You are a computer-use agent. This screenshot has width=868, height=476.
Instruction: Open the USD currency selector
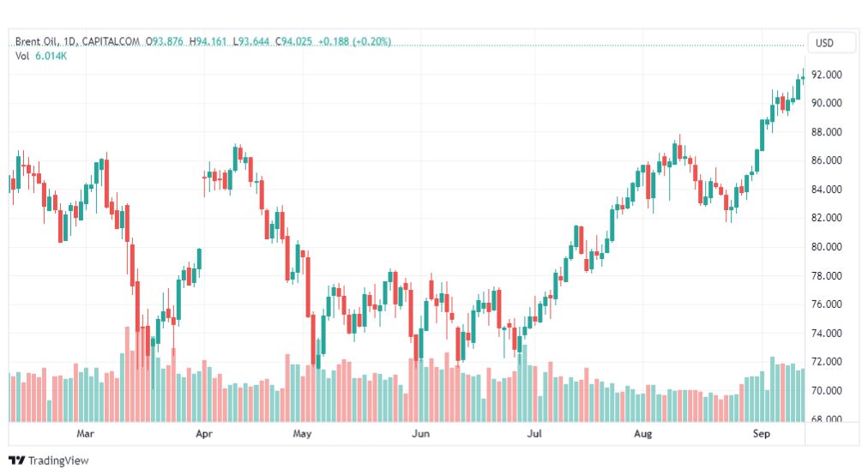(824, 43)
